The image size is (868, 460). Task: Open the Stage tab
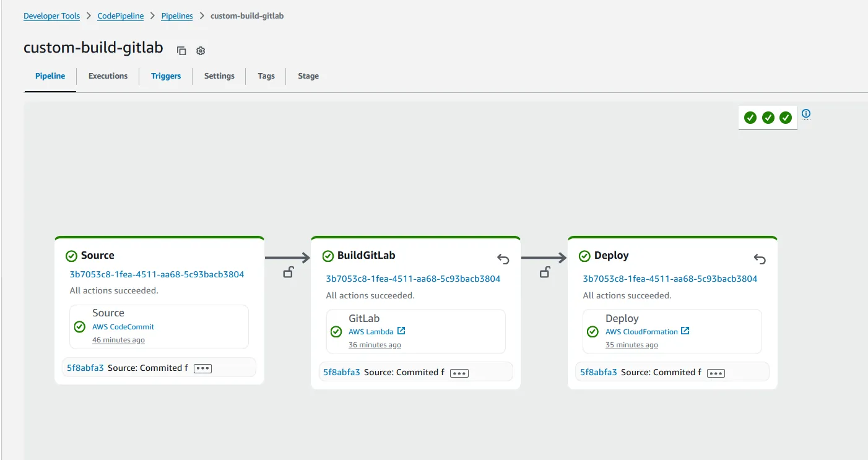[308, 76]
